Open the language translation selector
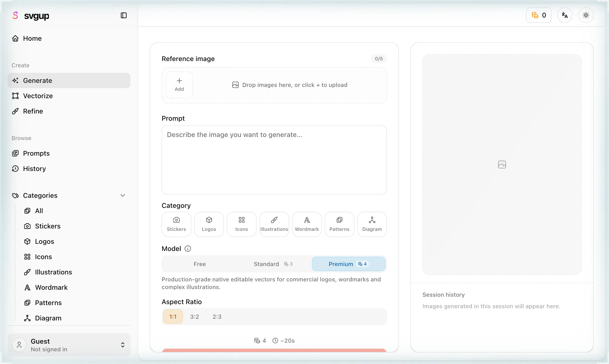Screen dimensions: 609x364 (565, 15)
